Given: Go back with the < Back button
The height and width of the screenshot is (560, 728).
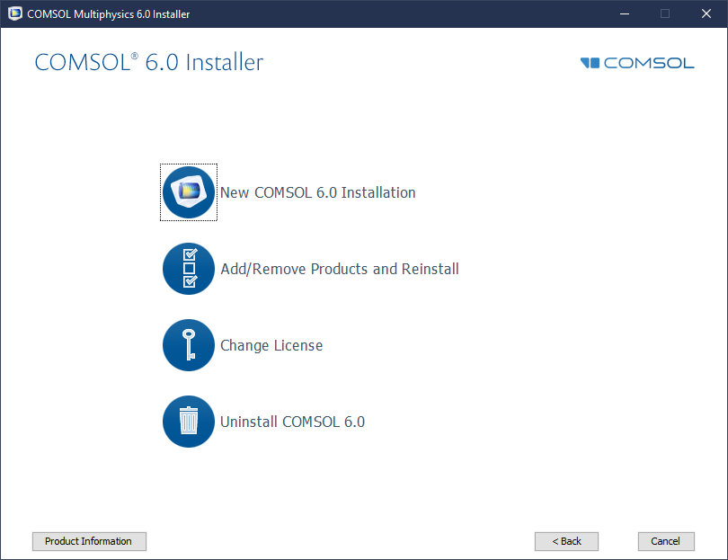Looking at the screenshot, I should [x=566, y=541].
